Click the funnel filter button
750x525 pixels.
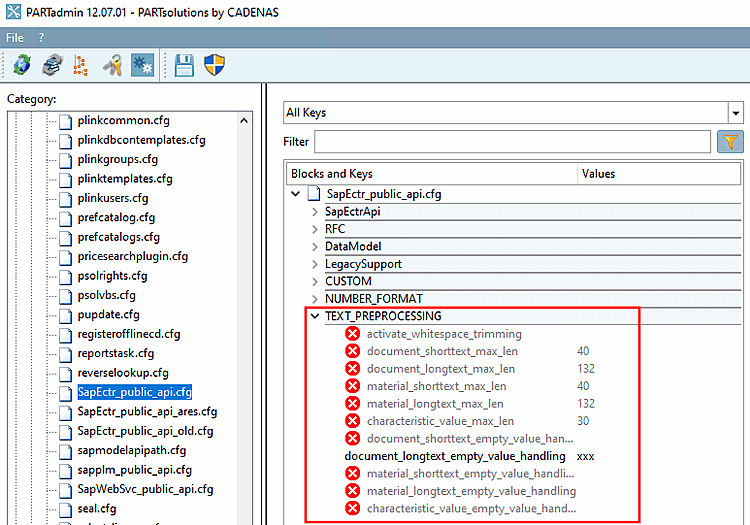tap(730, 142)
